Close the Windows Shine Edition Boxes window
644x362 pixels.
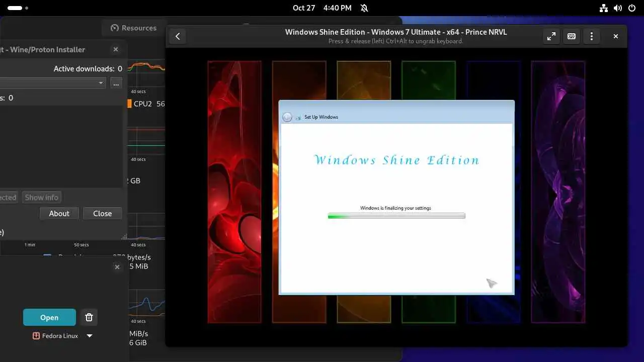point(615,36)
